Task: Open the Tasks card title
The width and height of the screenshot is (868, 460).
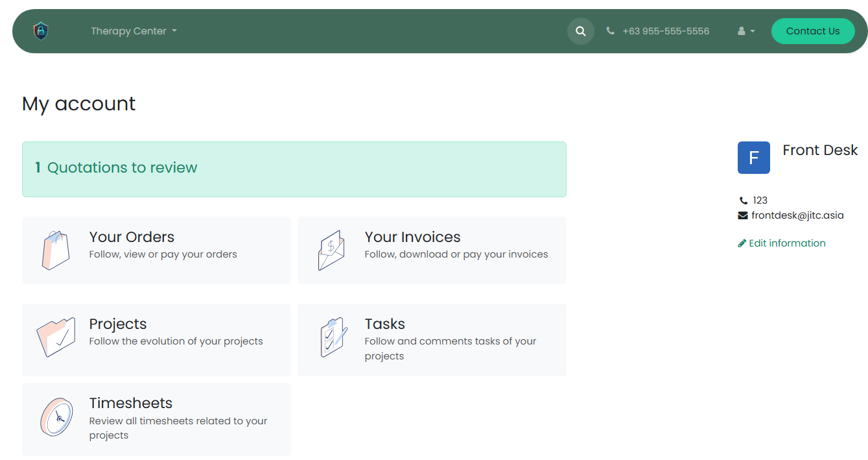Action: point(384,324)
